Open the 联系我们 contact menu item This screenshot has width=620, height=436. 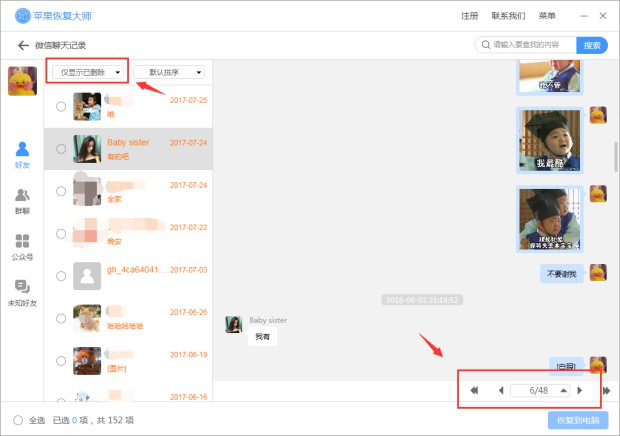508,16
